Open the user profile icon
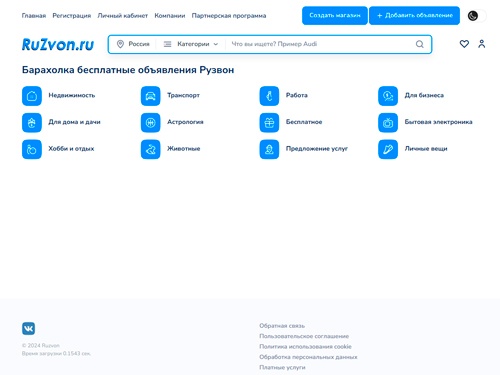The image size is (500, 375). pos(482,44)
